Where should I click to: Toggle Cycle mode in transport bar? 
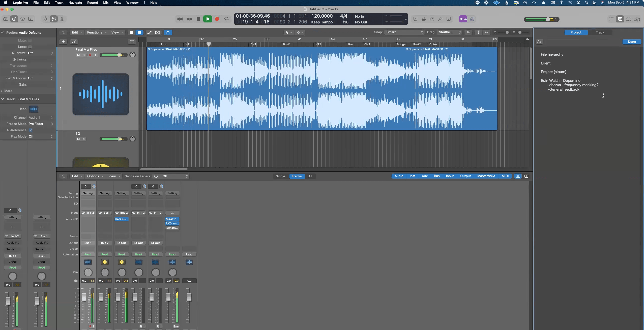pos(226,19)
